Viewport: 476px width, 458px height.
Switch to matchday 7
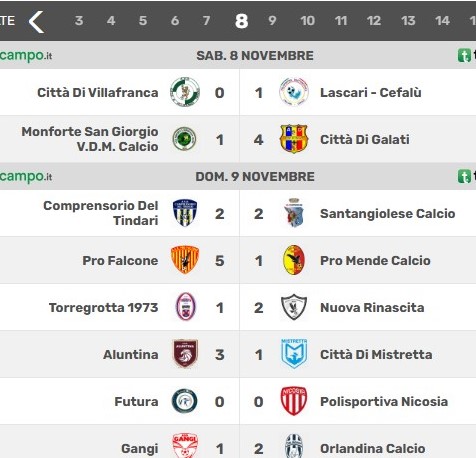206,21
